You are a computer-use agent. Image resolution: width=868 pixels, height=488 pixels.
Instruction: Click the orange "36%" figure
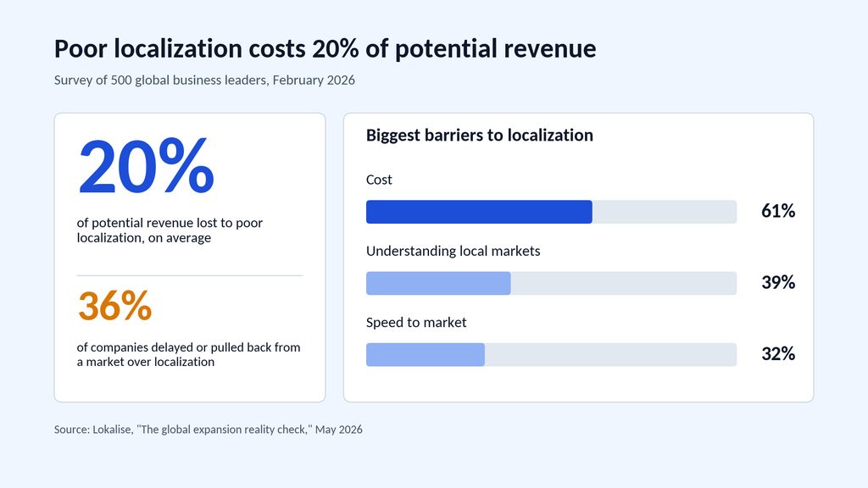[x=114, y=306]
